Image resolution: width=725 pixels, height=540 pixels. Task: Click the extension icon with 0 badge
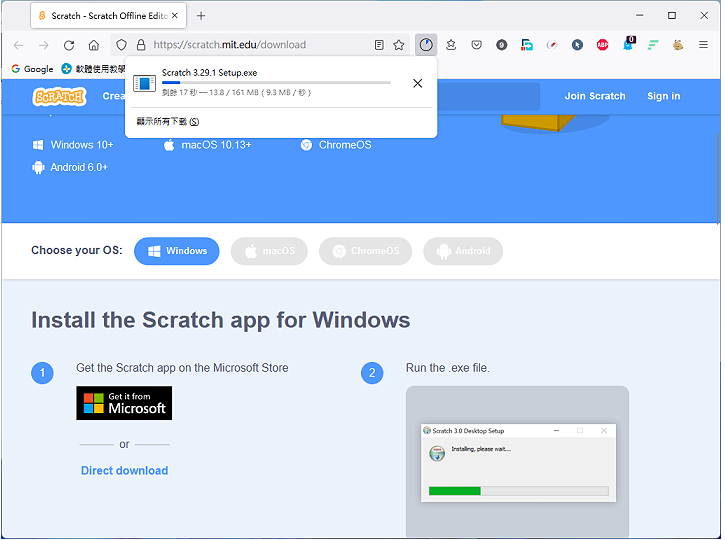pyautogui.click(x=628, y=44)
